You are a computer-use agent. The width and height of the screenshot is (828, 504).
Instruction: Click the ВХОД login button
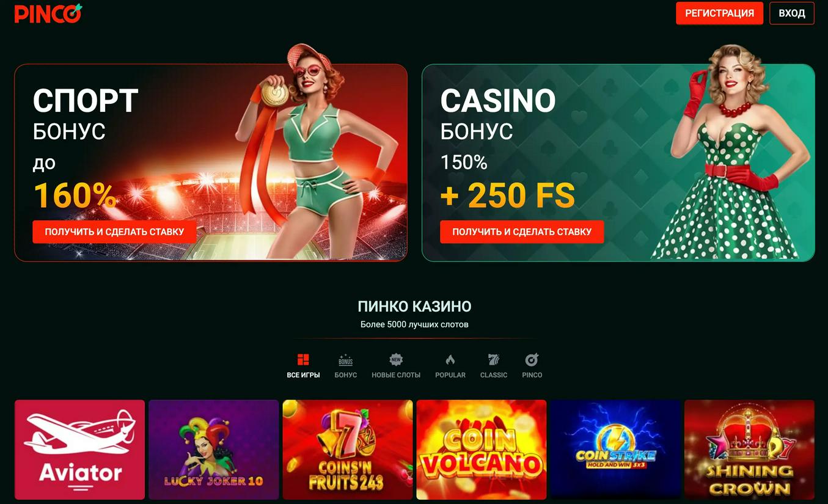(792, 13)
